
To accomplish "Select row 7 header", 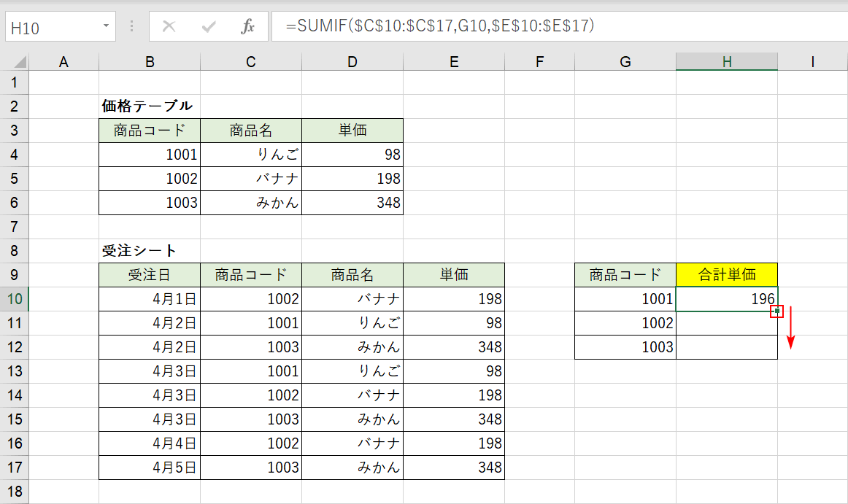I will pyautogui.click(x=14, y=227).
